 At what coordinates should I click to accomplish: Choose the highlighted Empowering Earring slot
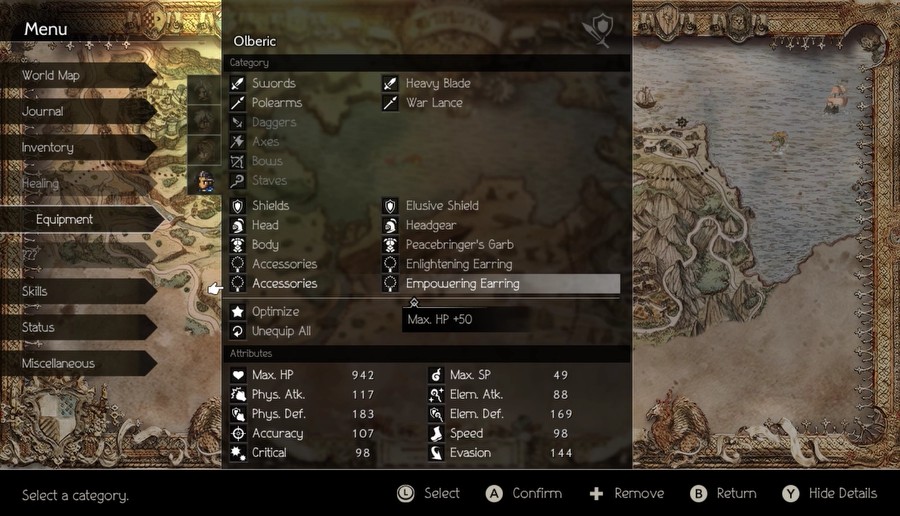coord(501,284)
